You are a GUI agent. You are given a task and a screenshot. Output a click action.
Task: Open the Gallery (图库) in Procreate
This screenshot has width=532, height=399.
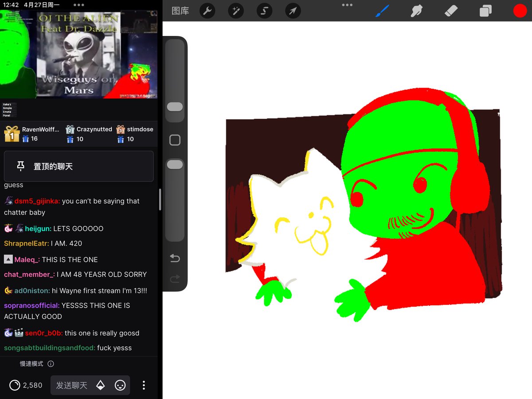[180, 11]
